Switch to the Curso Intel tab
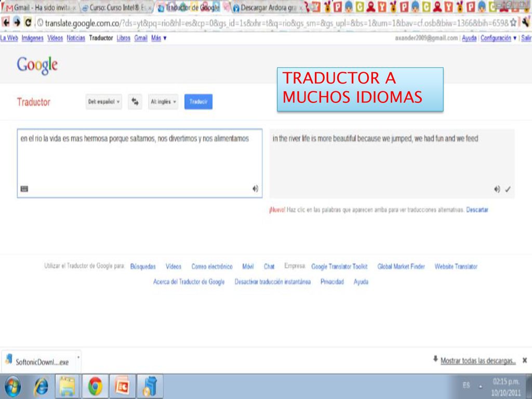The width and height of the screenshot is (532, 399). click(117, 7)
